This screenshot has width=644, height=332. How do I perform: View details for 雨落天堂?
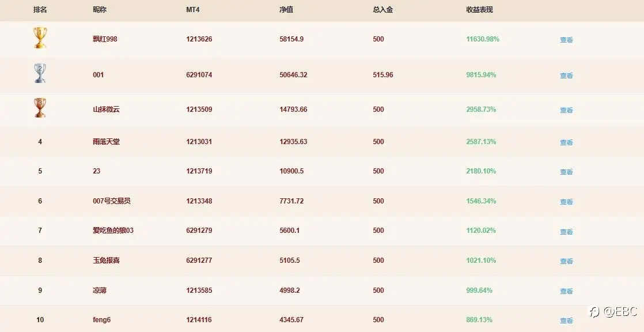click(566, 142)
